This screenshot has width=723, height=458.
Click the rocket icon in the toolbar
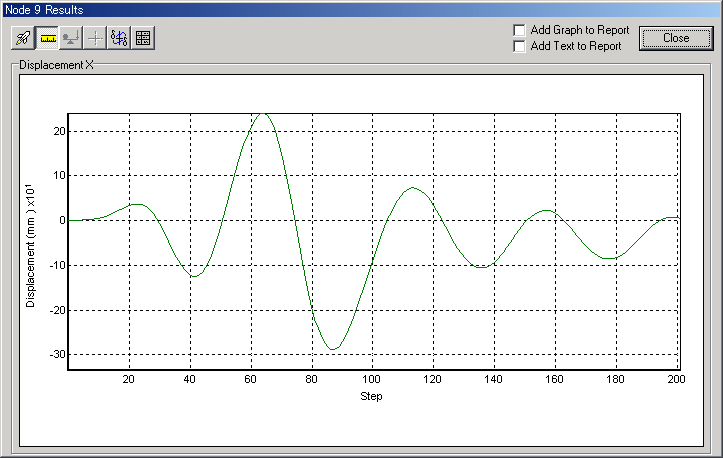(23, 38)
